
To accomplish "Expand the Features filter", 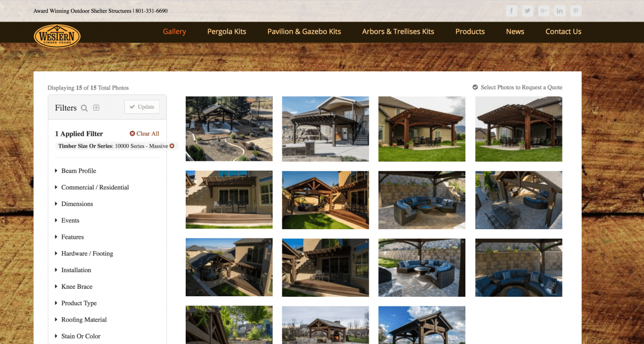I will coord(69,237).
